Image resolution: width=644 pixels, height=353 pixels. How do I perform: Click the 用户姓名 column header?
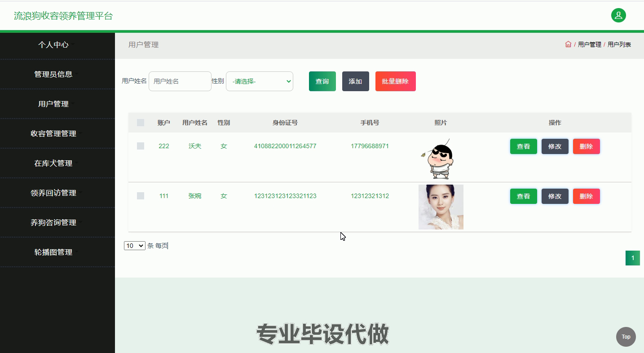pyautogui.click(x=195, y=123)
